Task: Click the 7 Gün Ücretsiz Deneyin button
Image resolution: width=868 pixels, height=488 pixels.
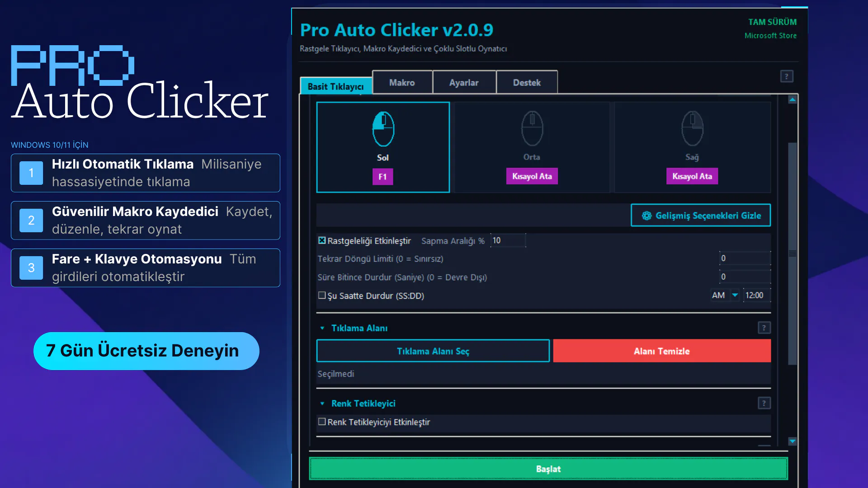Action: tap(146, 351)
